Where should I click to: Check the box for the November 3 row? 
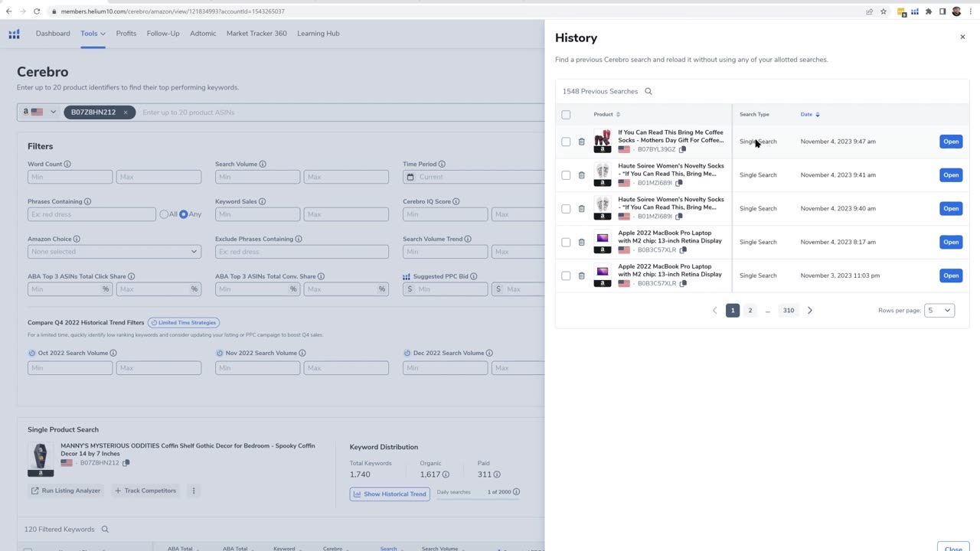pyautogui.click(x=566, y=275)
